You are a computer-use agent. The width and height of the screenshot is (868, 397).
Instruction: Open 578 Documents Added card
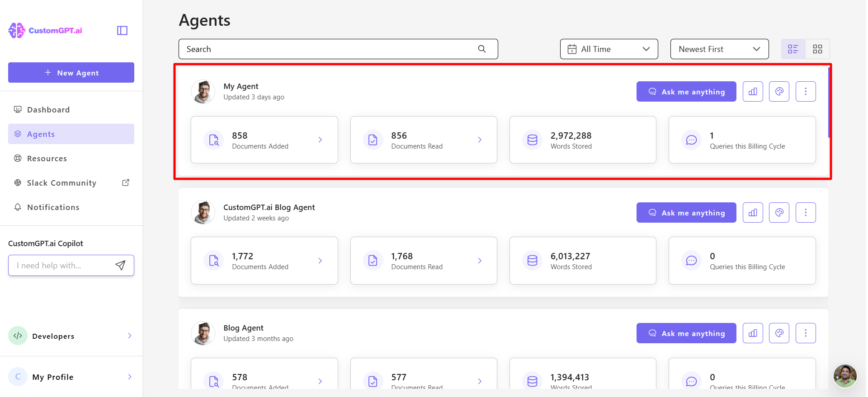pos(264,374)
